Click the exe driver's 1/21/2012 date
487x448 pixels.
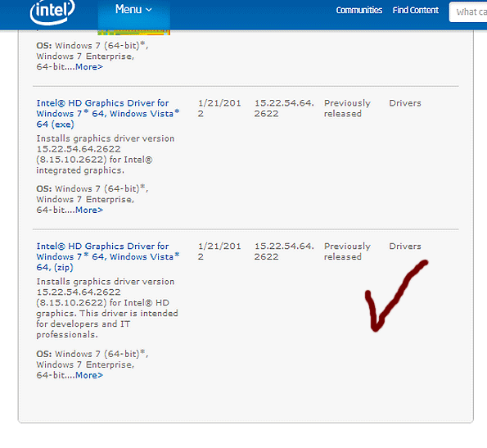219,108
